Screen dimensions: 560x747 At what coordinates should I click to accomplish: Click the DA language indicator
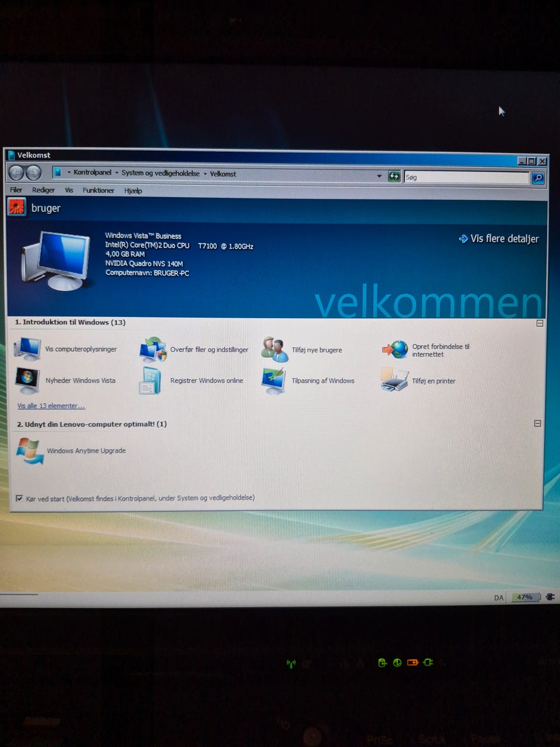(x=499, y=598)
